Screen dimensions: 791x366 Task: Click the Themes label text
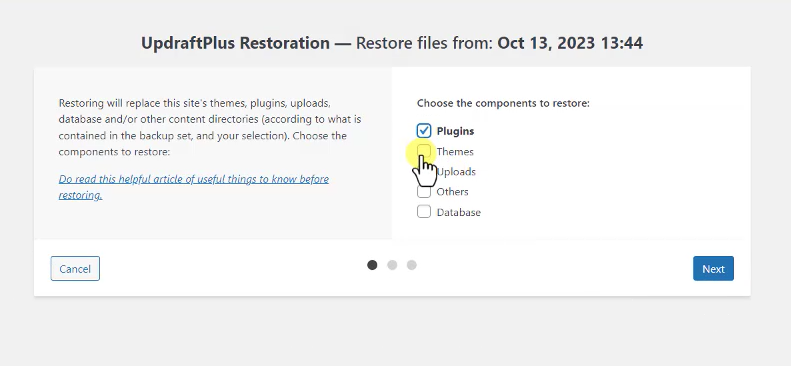[x=455, y=151]
